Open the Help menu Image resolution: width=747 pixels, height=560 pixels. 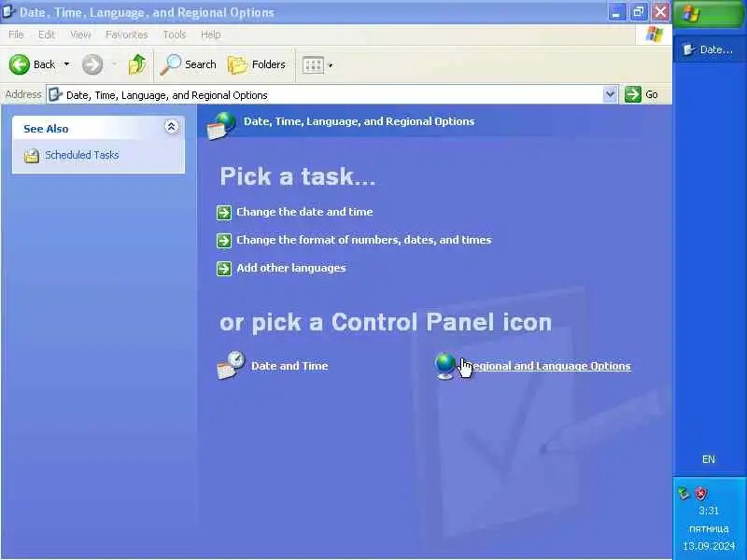coord(210,35)
